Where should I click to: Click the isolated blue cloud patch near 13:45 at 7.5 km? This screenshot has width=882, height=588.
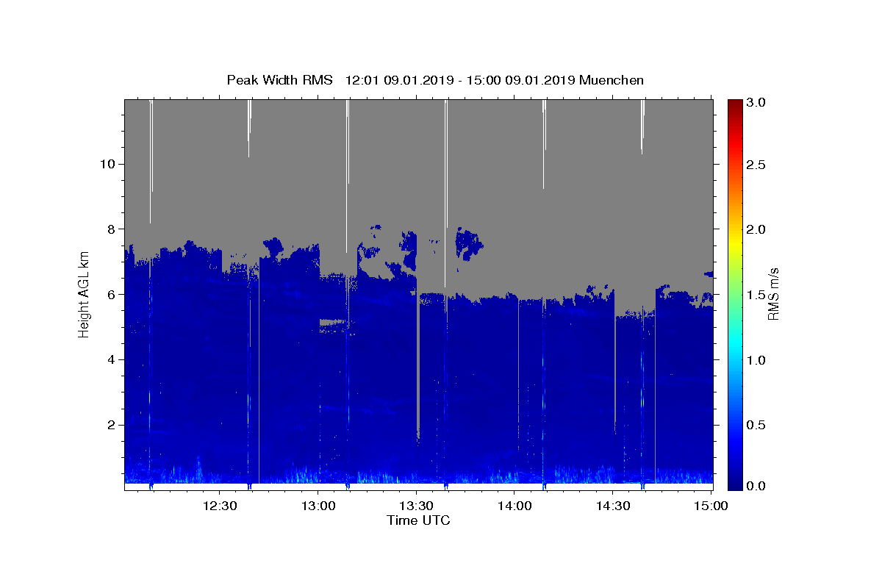pyautogui.click(x=469, y=244)
